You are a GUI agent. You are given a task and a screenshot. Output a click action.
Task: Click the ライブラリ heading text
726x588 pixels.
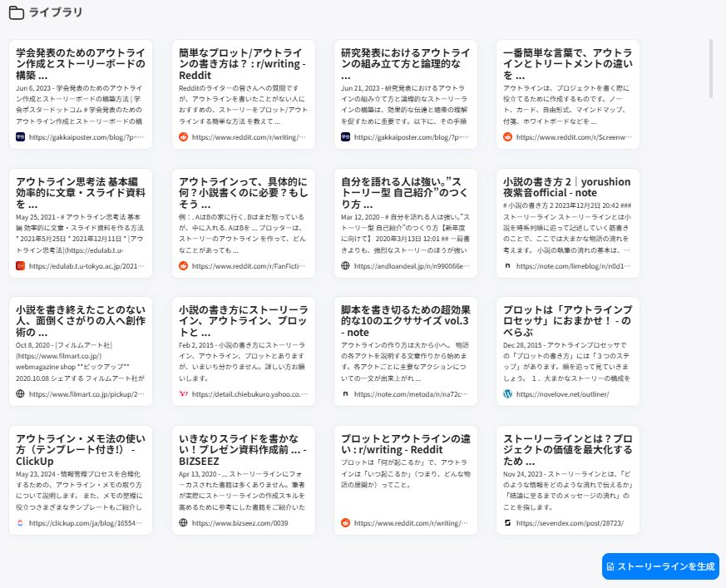coord(54,12)
